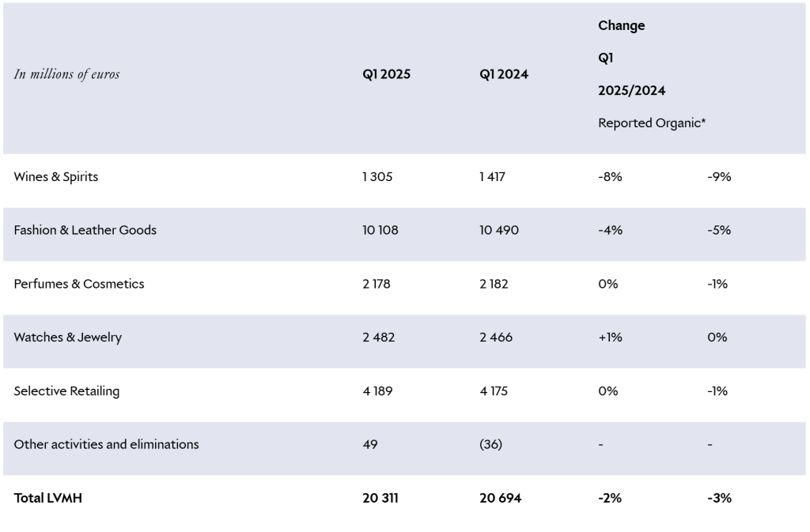Click Watches & Jewelry +1% reported change
The height and width of the screenshot is (532, 810).
pos(610,338)
